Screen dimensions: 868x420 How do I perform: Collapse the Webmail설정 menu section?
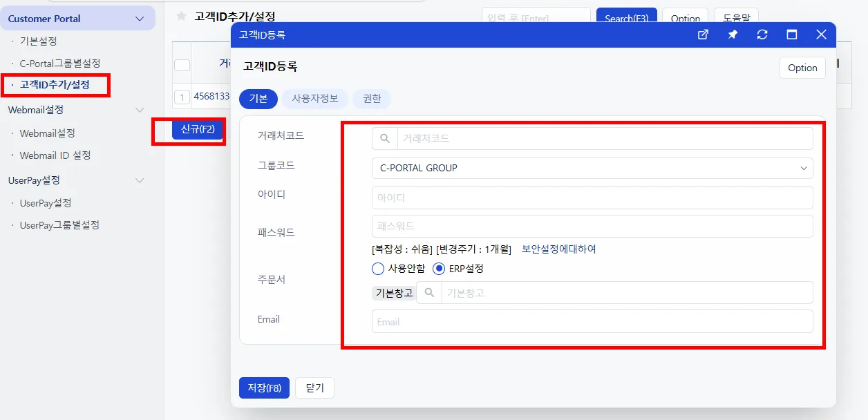click(140, 110)
